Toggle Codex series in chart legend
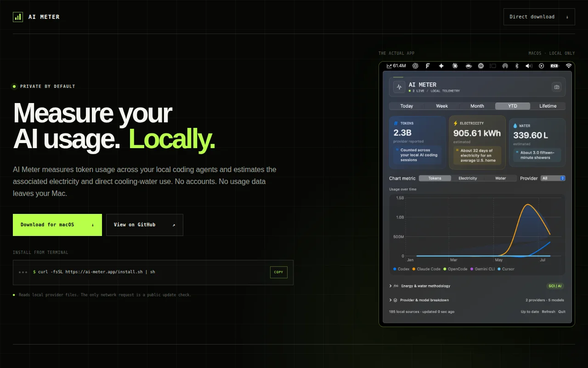The image size is (588, 368). pyautogui.click(x=401, y=269)
